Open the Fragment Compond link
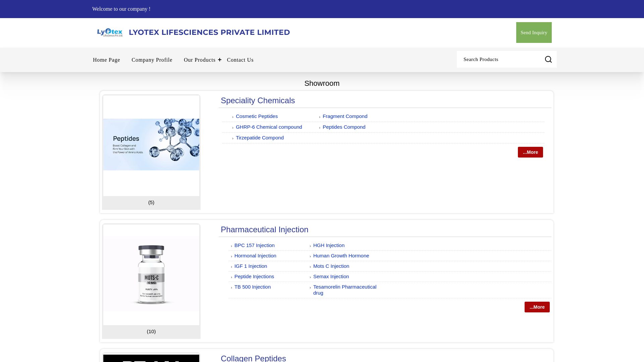Image resolution: width=644 pixels, height=362 pixels. coord(345,116)
